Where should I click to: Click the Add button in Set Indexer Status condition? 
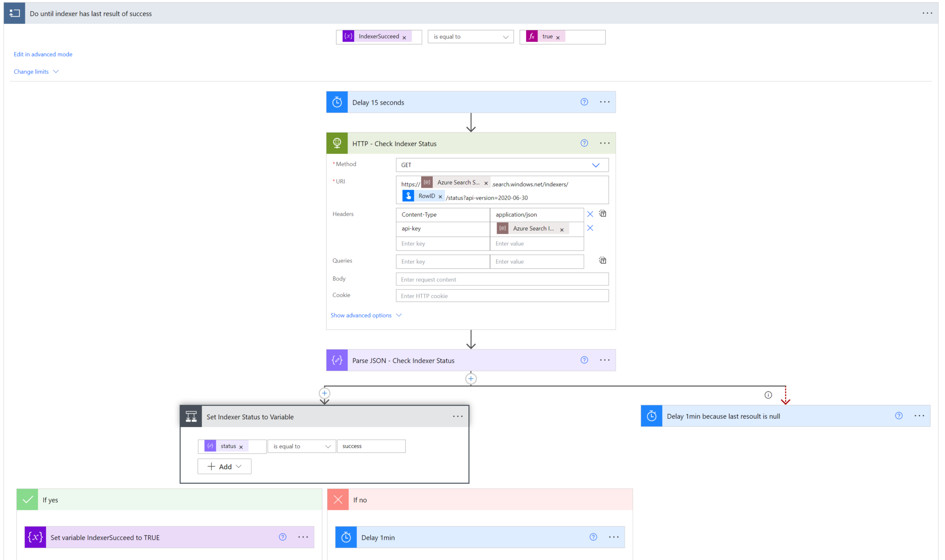tap(224, 466)
